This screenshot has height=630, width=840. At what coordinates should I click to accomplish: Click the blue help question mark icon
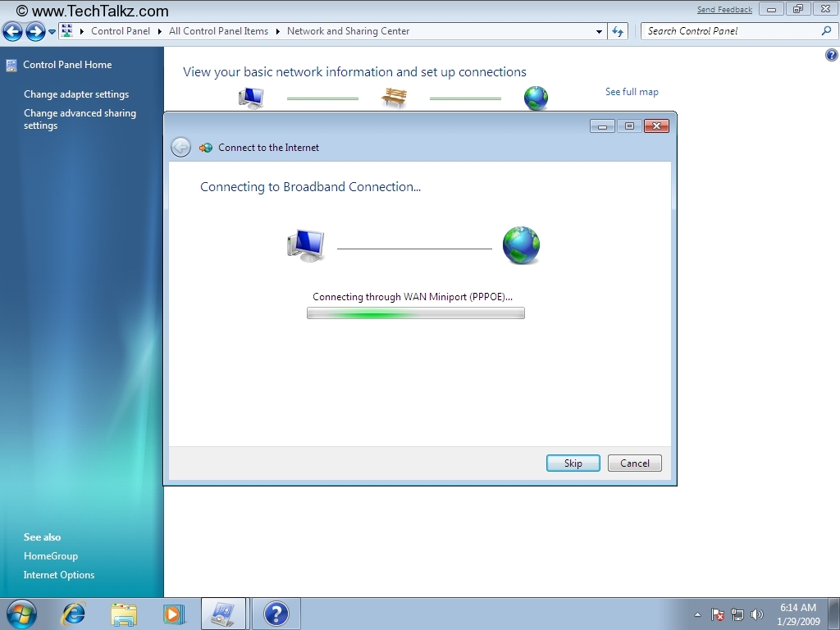click(831, 55)
